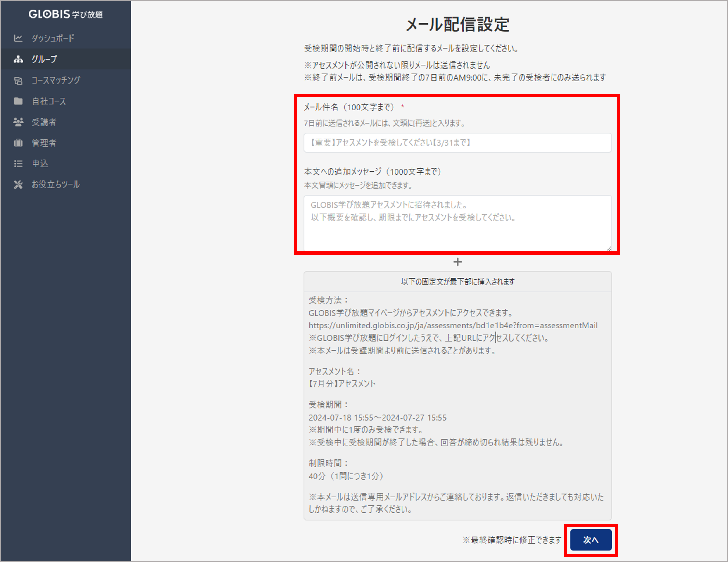Open ダッシュボード menu item
The height and width of the screenshot is (562, 728).
click(x=66, y=38)
